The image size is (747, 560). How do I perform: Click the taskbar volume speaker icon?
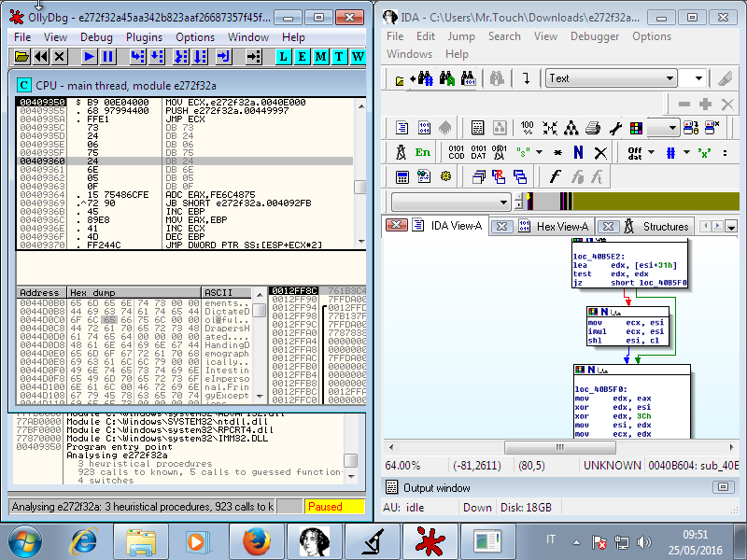coord(643,542)
